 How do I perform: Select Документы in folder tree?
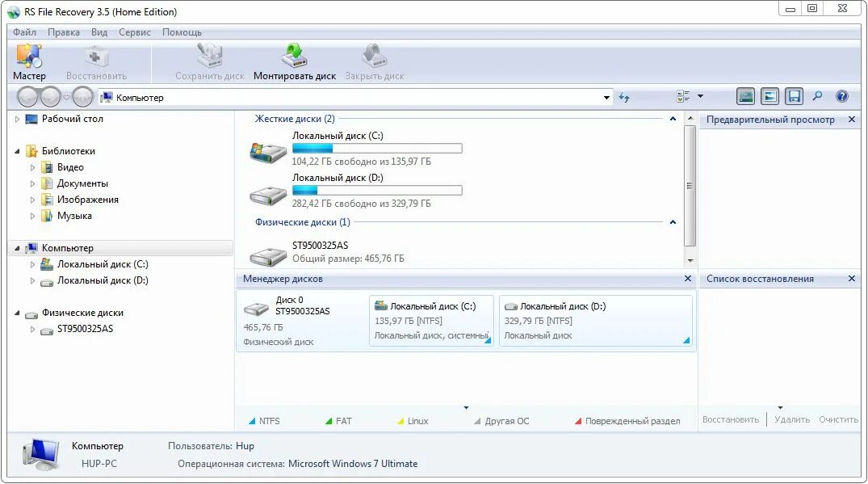(x=82, y=183)
